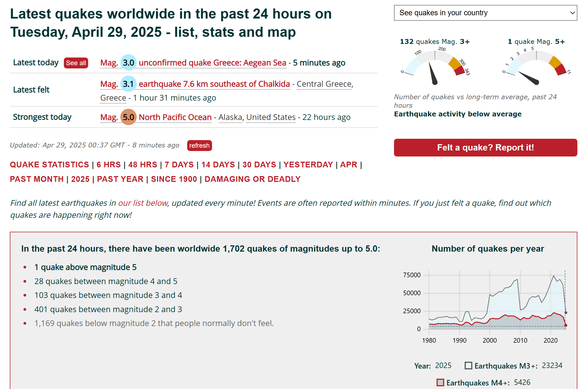Follow the unconfirmed quake Aegean Sea link
This screenshot has height=389, width=588.
pyautogui.click(x=212, y=63)
